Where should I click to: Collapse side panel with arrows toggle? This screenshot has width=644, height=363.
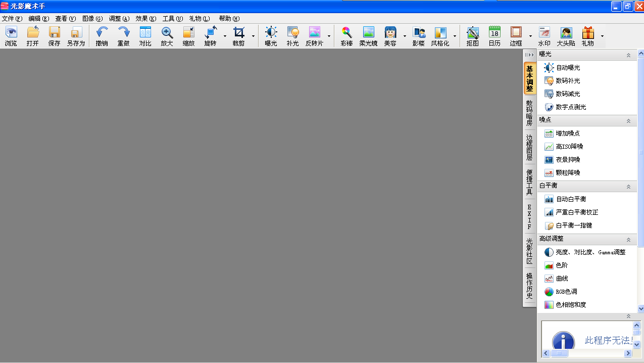click(529, 55)
